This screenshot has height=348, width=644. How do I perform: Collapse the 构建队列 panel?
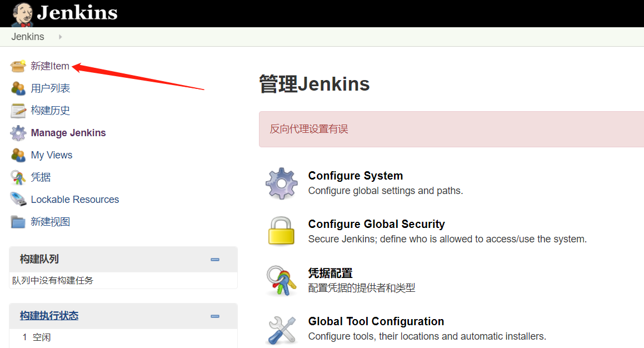tap(215, 260)
